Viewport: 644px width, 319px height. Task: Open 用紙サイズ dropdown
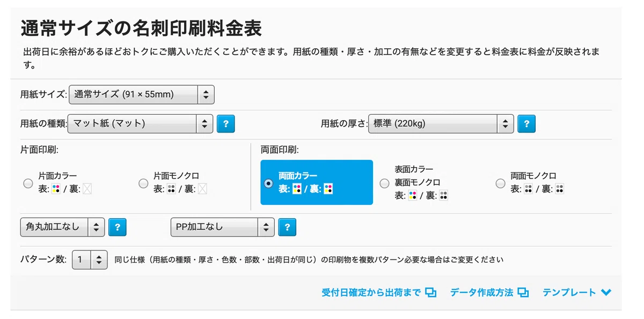[142, 94]
